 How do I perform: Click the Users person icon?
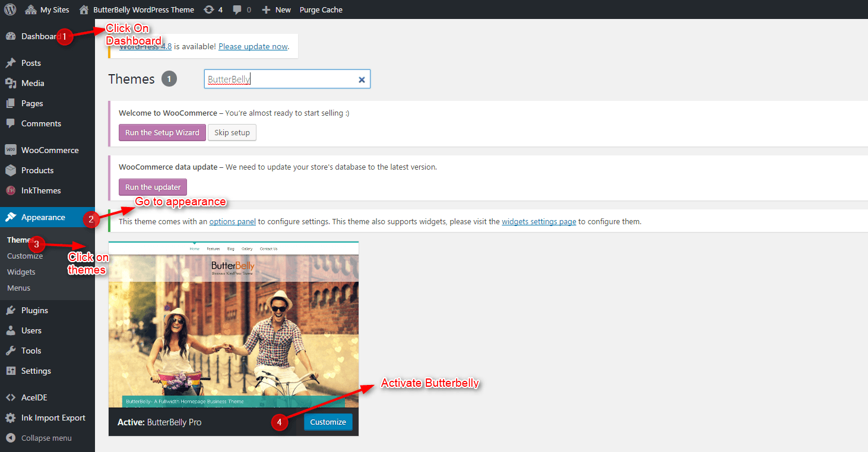(11, 330)
